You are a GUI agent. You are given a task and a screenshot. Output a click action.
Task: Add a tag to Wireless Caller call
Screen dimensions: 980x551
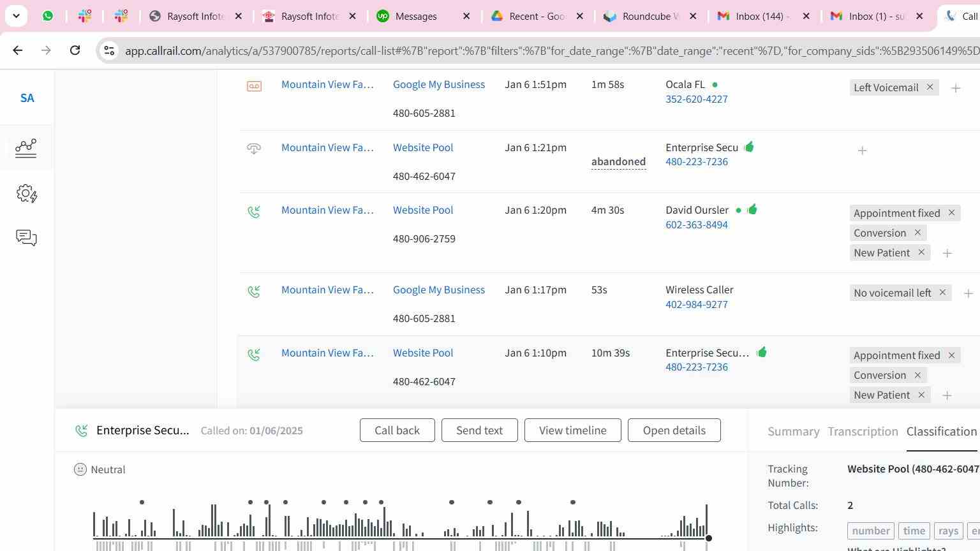[x=969, y=293]
